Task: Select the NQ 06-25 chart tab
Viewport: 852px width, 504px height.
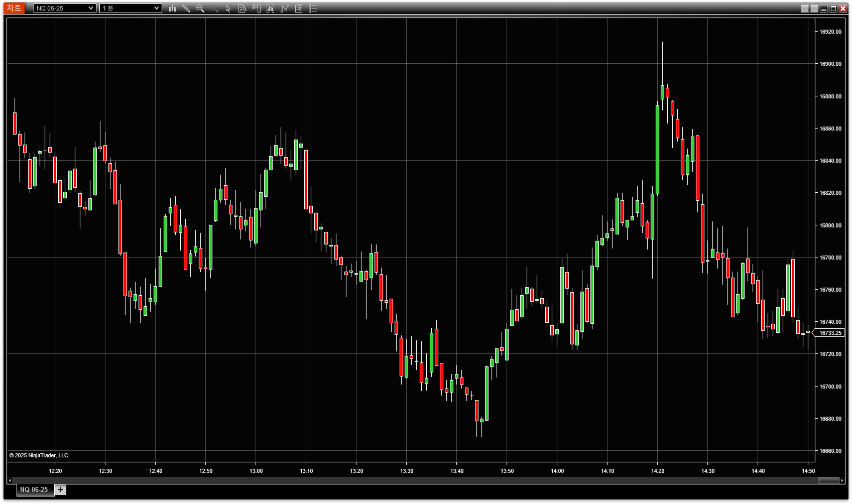Action: click(x=34, y=489)
